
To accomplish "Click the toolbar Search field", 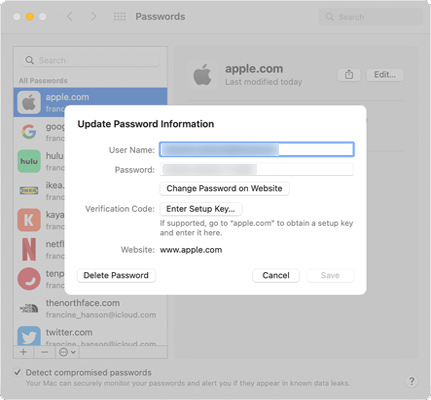I will [x=370, y=17].
